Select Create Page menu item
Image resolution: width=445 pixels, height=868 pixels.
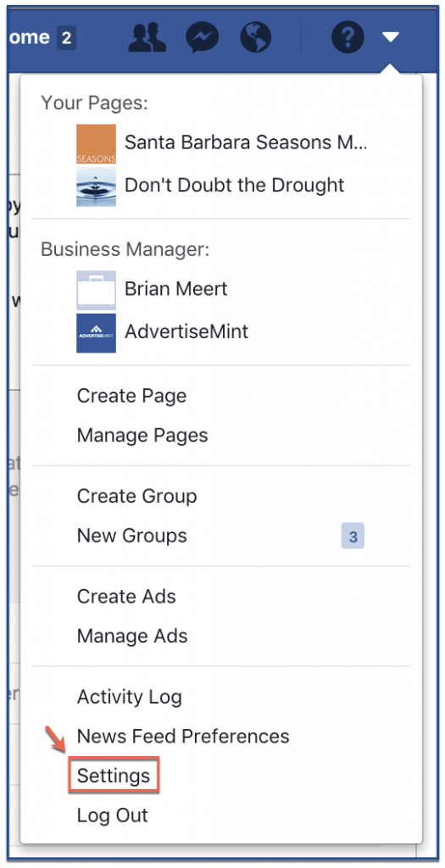(131, 397)
